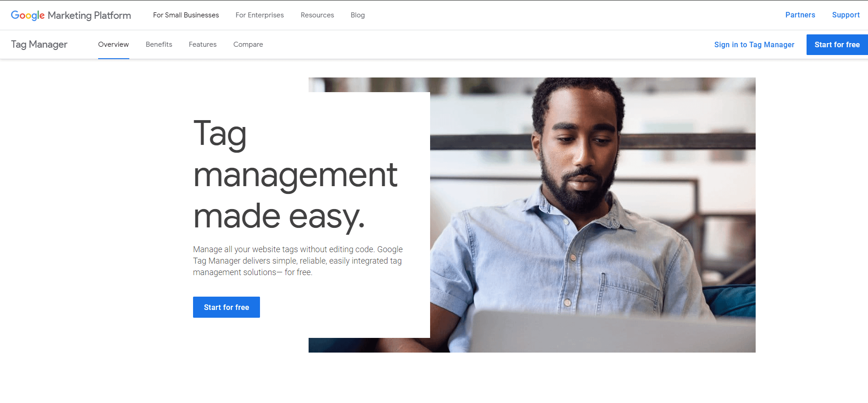Click the Tag management made easy headline
The height and width of the screenshot is (403, 868).
[x=295, y=174]
